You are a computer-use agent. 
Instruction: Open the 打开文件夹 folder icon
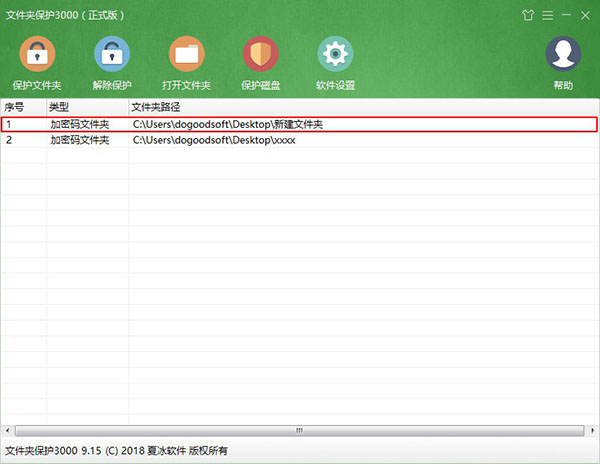(x=186, y=54)
